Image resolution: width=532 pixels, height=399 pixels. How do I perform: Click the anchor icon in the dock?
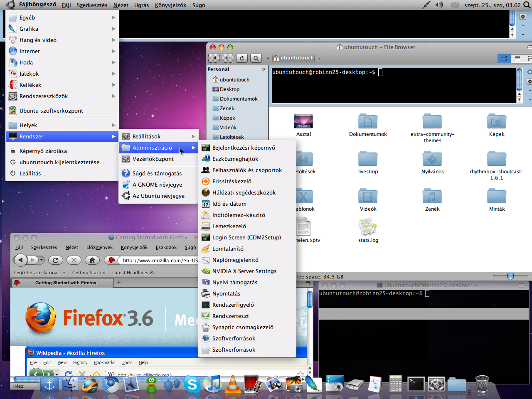coord(49,385)
